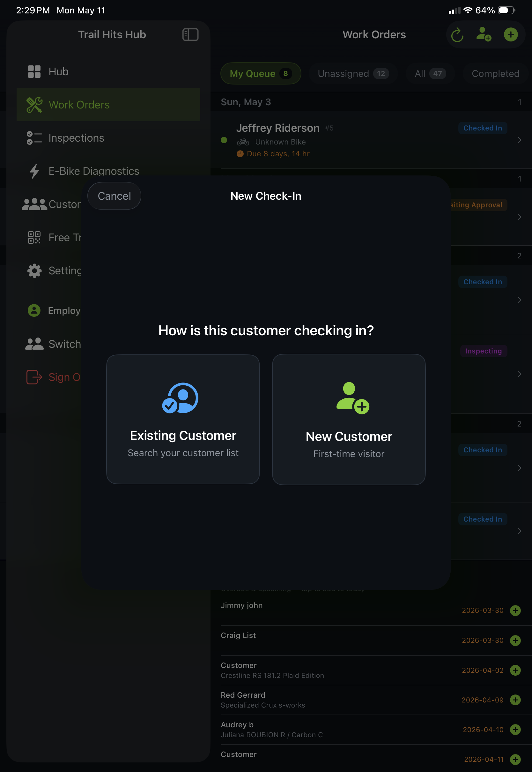Viewport: 532px width, 772px height.
Task: Add Red Gerrard to today with plus
Action: [x=515, y=700]
